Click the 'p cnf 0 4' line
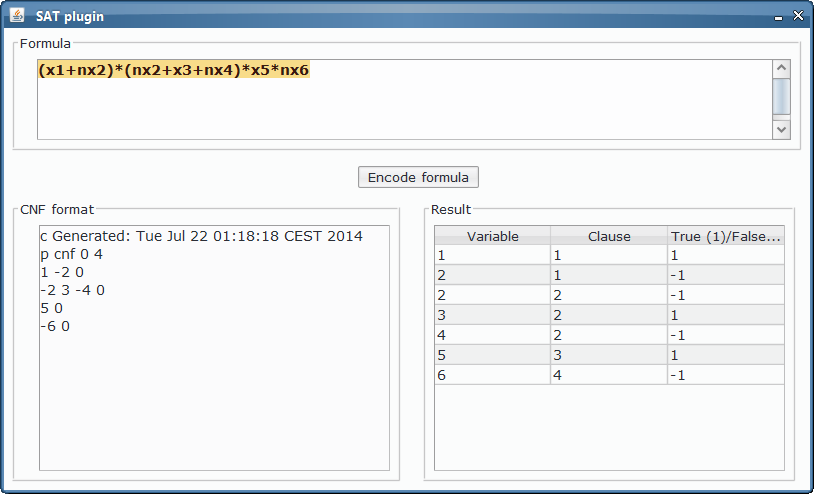This screenshot has height=494, width=814. tap(71, 254)
